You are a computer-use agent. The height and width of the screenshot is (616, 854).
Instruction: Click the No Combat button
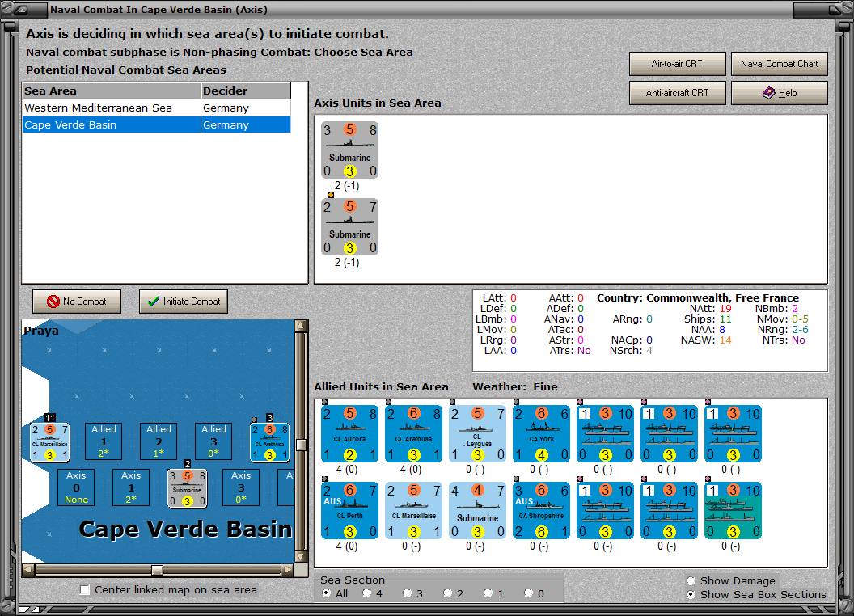[77, 302]
